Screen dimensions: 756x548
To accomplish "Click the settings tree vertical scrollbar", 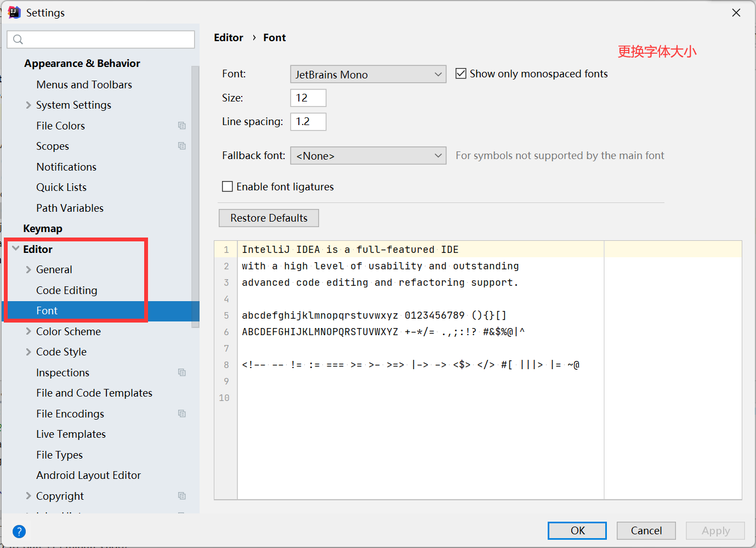I will coord(195,196).
